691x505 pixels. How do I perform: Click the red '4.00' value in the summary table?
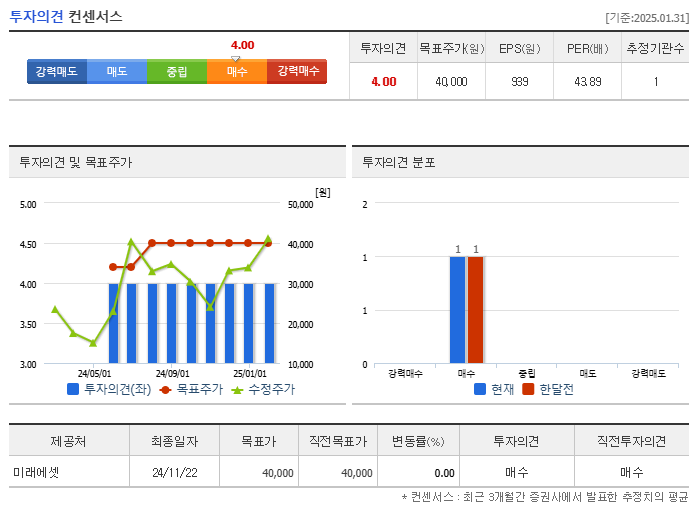pyautogui.click(x=384, y=82)
